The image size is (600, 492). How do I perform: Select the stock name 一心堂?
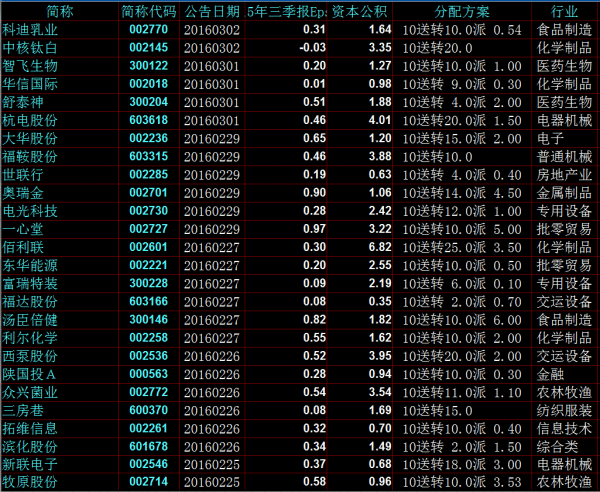tap(23, 229)
